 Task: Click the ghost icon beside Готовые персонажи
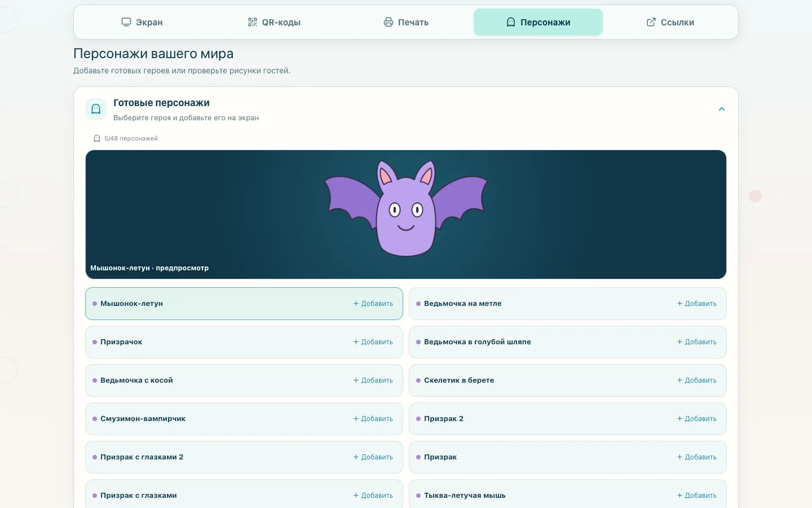(96, 109)
